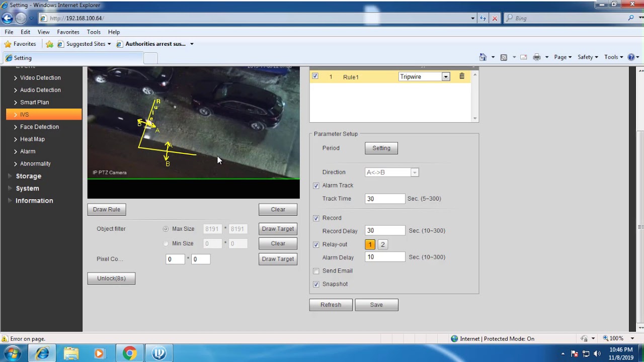Open the Windows Start button
This screenshot has height=362, width=644.
(x=12, y=353)
